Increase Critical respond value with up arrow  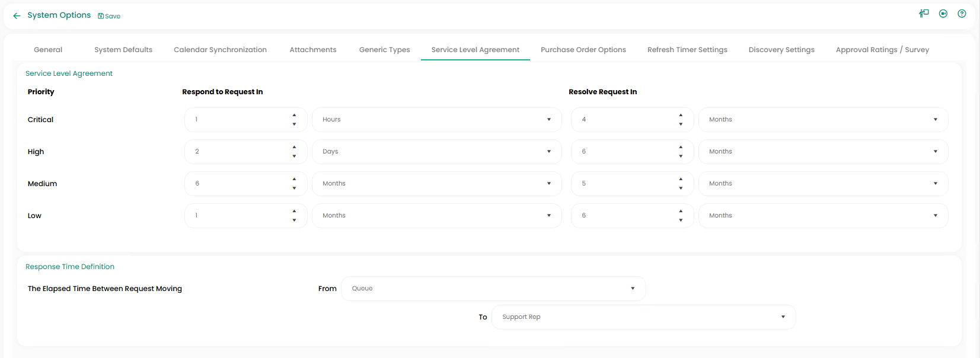coord(294,115)
